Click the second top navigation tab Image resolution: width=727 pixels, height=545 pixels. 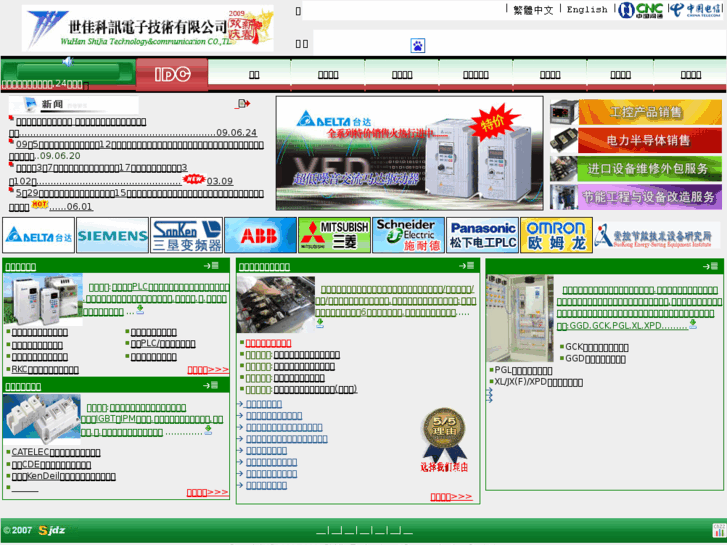[328, 75]
